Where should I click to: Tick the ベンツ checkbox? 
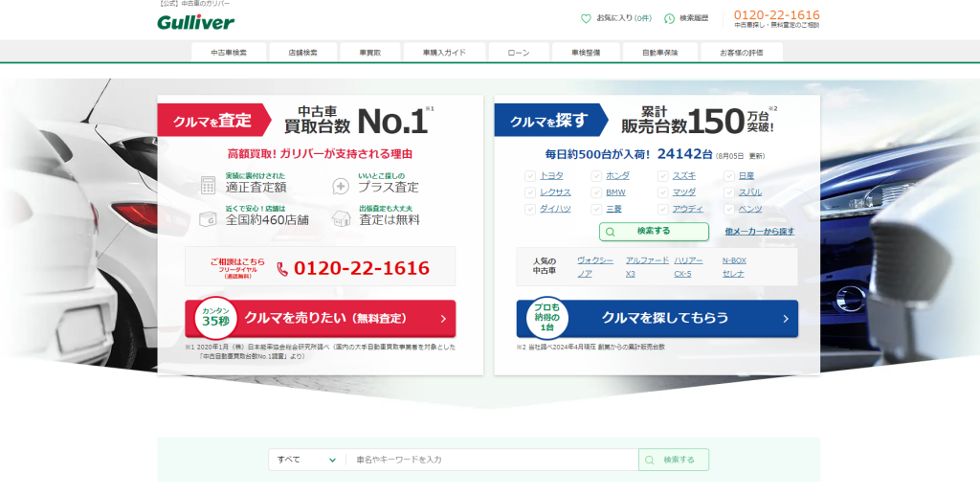point(728,209)
